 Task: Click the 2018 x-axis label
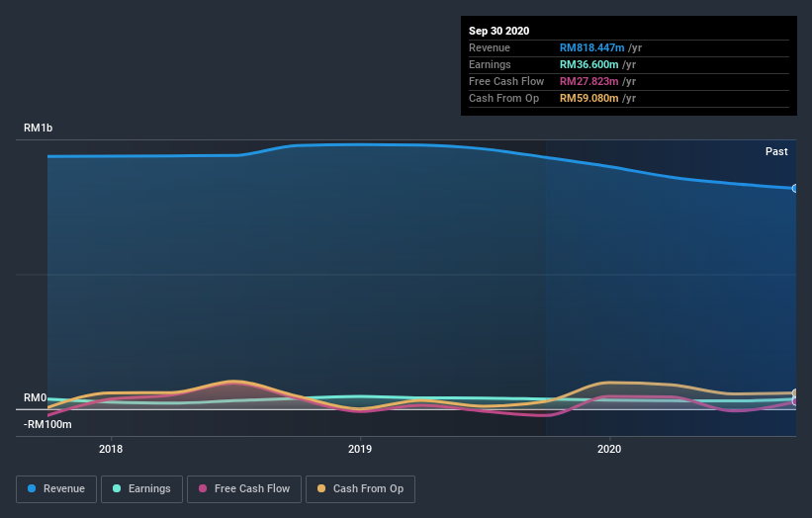(x=111, y=449)
